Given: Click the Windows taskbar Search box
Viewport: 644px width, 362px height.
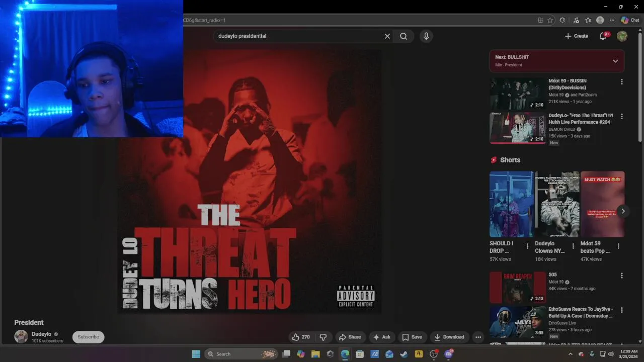Looking at the screenshot, I should click(x=242, y=354).
